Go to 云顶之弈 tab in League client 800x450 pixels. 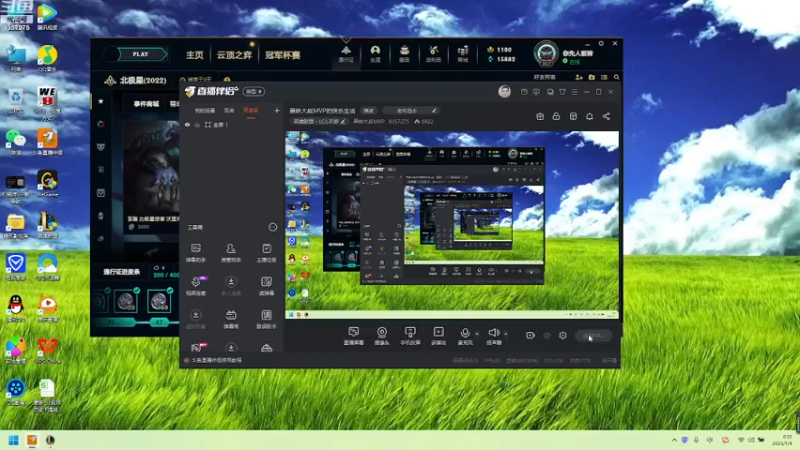[x=234, y=55]
